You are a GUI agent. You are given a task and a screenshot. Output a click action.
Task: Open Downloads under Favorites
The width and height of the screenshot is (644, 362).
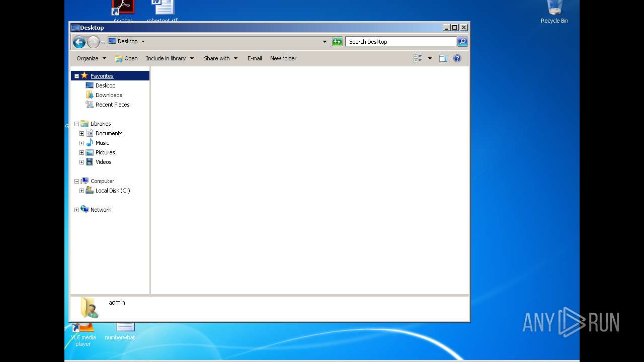click(109, 95)
